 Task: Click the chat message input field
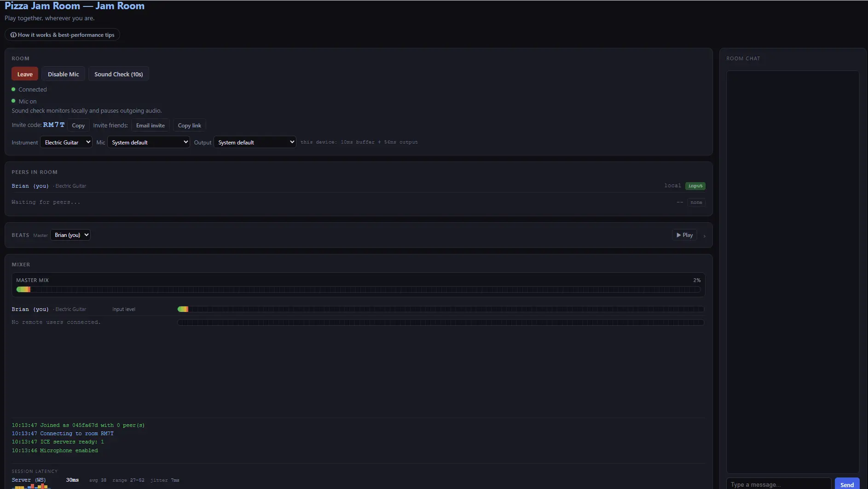pyautogui.click(x=779, y=484)
